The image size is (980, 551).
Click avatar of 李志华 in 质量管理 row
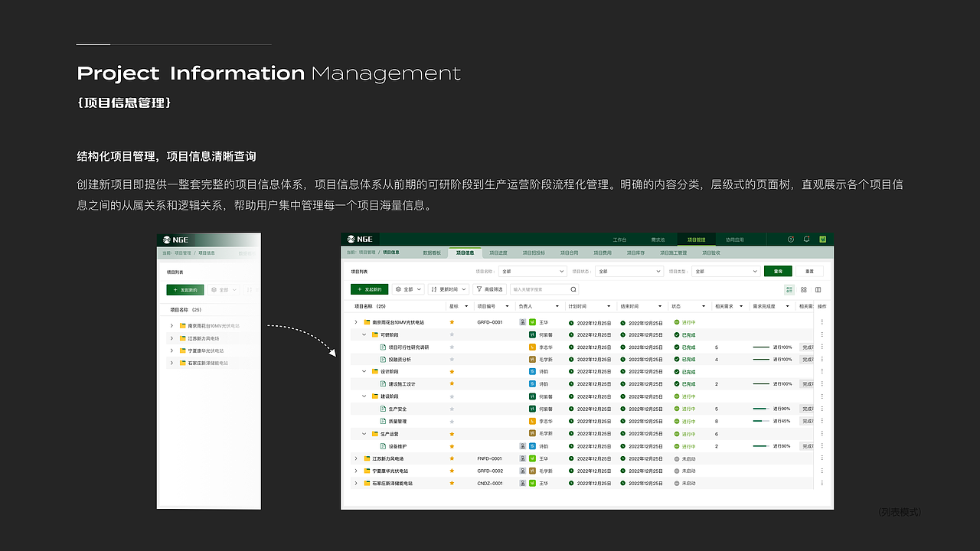pos(532,421)
